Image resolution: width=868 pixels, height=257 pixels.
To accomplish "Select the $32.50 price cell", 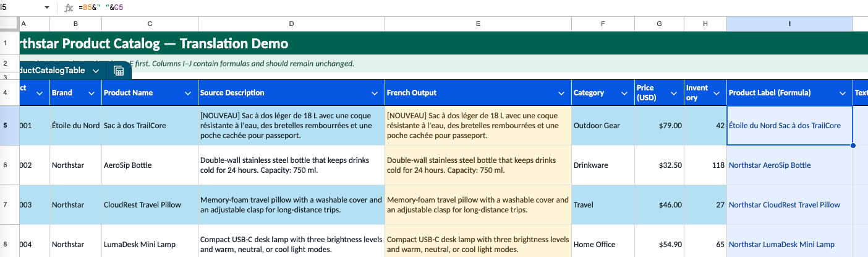I will pyautogui.click(x=659, y=165).
